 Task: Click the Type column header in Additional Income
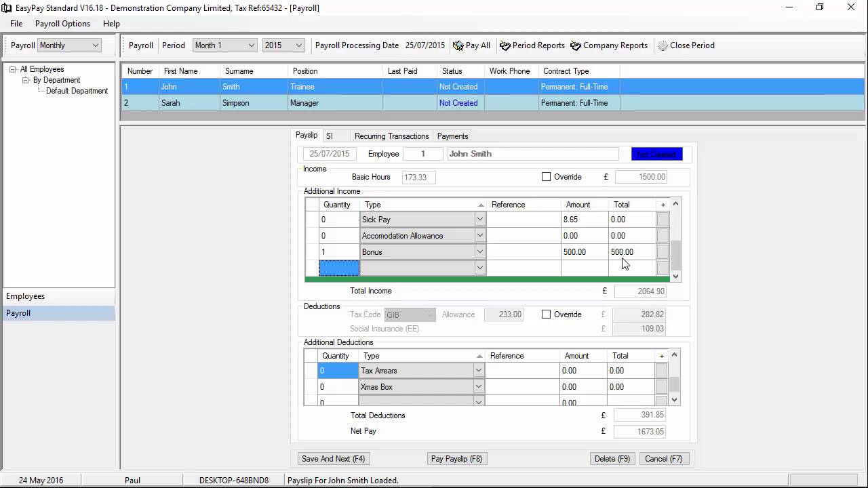(x=423, y=205)
